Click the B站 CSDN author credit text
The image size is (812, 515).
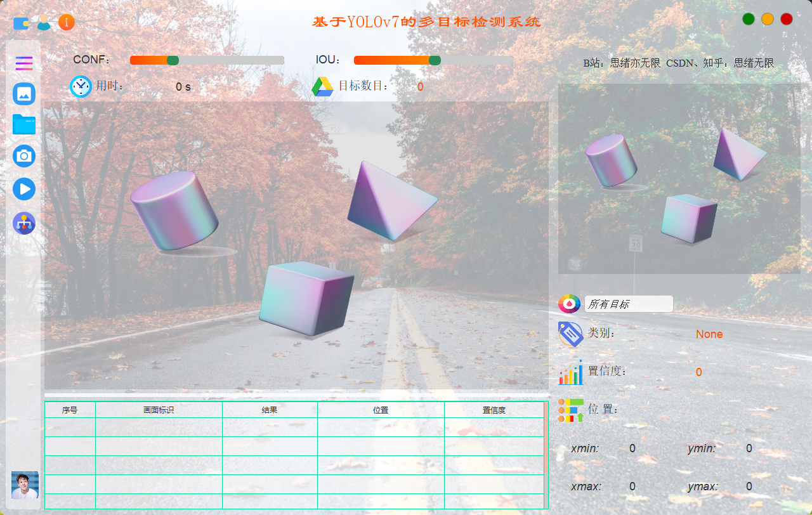tap(679, 63)
